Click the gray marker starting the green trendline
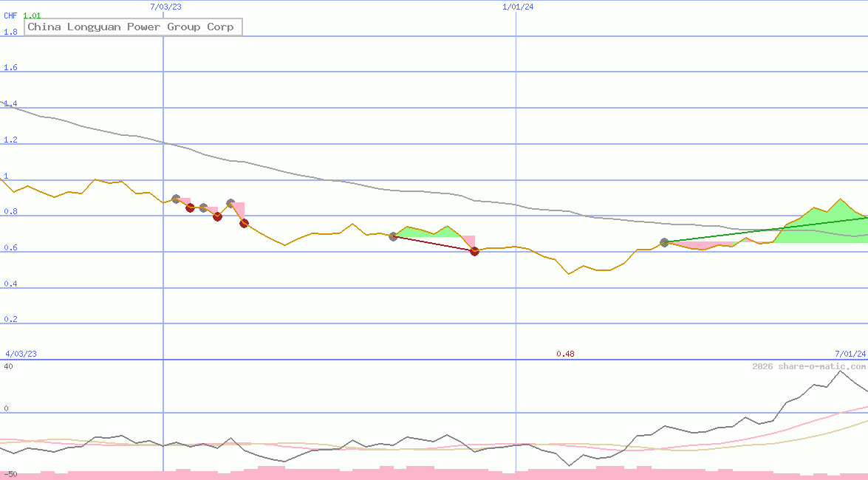868x480 pixels. 664,242
